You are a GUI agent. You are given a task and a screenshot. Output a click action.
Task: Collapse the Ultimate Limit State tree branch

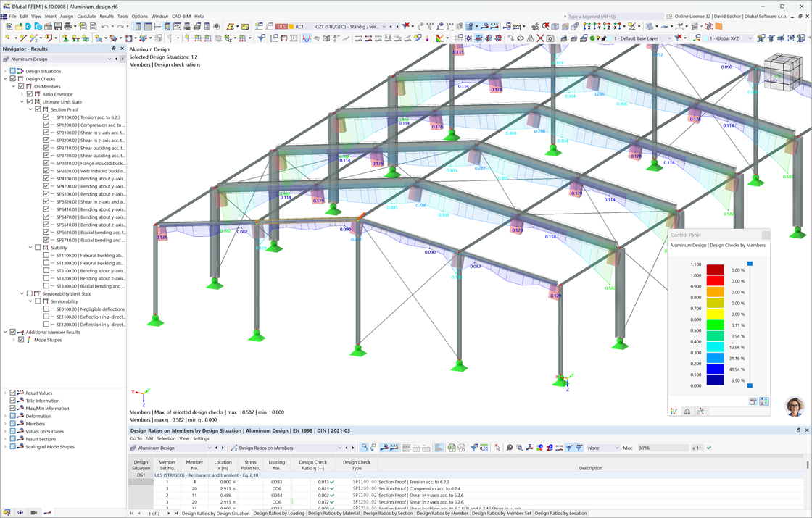(x=22, y=102)
